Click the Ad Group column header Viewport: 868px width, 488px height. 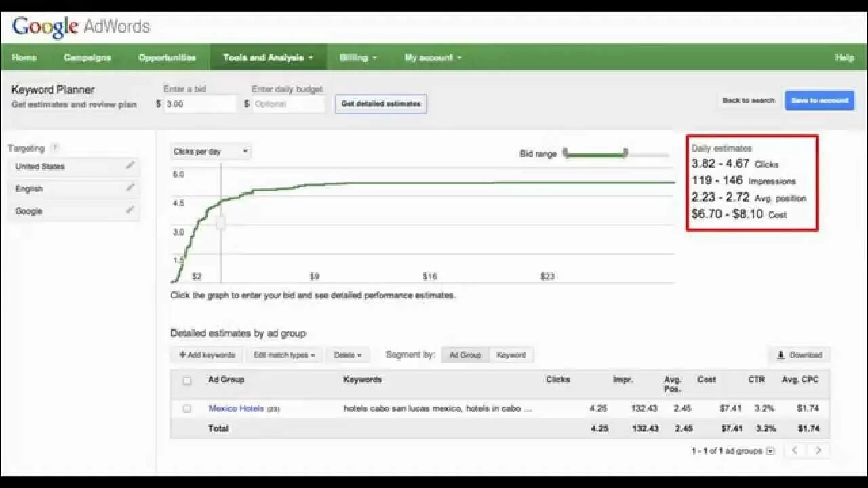click(226, 380)
